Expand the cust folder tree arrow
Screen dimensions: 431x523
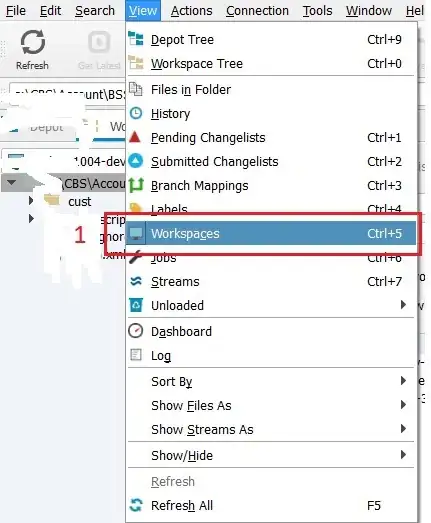pos(31,200)
